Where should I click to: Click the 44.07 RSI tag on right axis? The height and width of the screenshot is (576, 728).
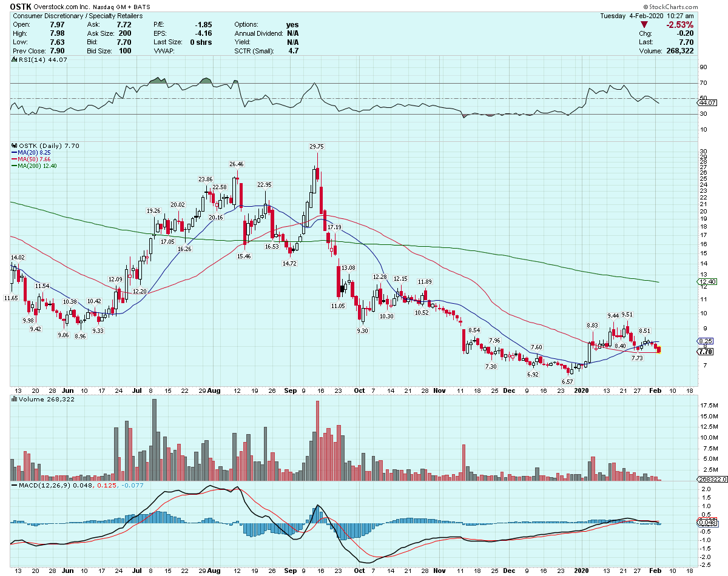(x=706, y=102)
